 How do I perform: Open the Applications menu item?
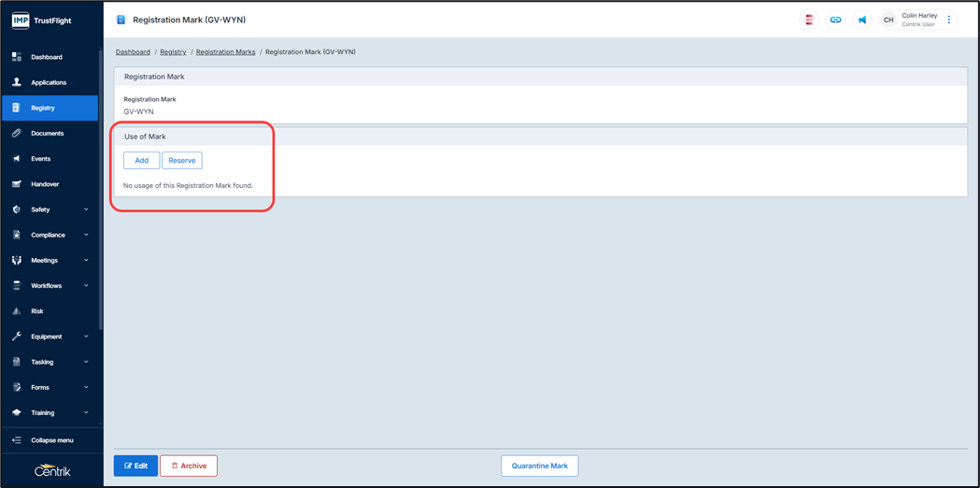pos(50,82)
